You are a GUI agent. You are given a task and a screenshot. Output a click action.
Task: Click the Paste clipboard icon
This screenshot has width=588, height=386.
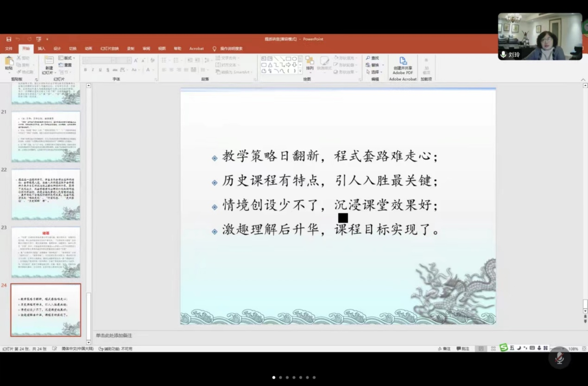click(9, 63)
